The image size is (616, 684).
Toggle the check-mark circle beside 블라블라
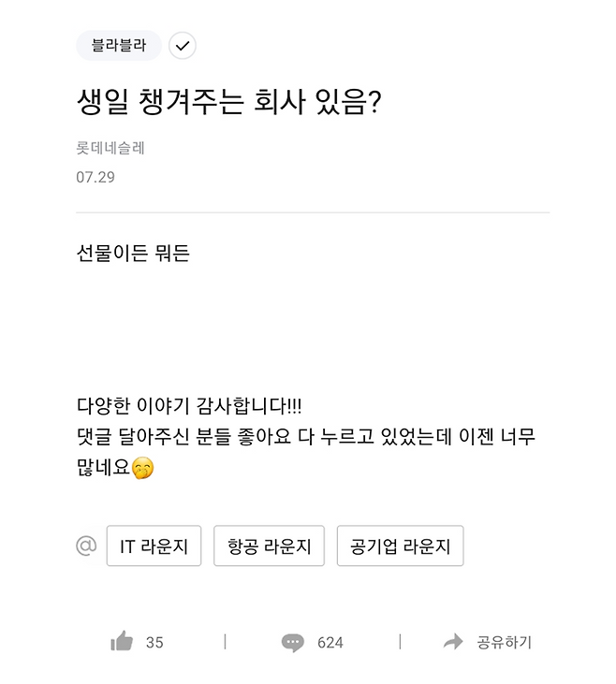pos(183,46)
